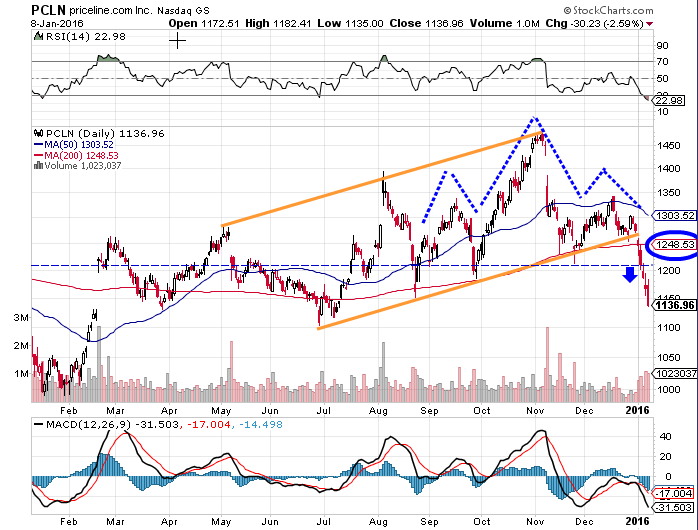The image size is (698, 530).
Task: Click the black MACD line key
Action: click(39, 425)
